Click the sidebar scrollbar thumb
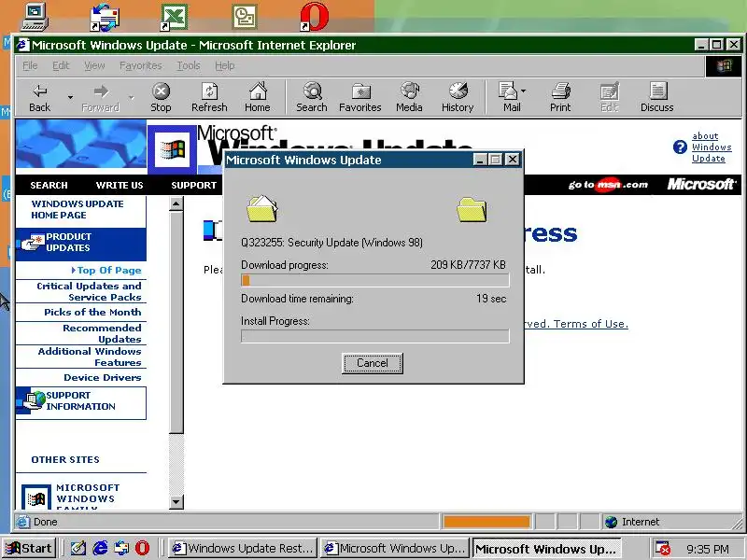Screen dimensions: 747x560 coord(176,322)
